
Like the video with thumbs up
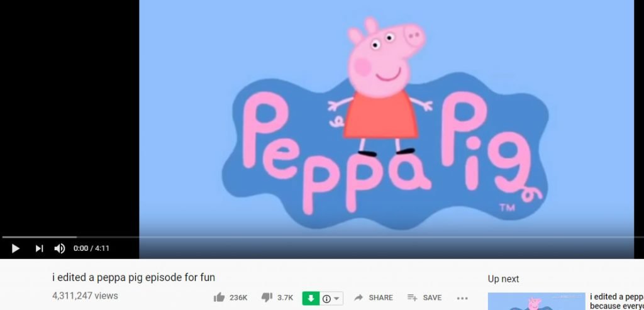(x=219, y=297)
